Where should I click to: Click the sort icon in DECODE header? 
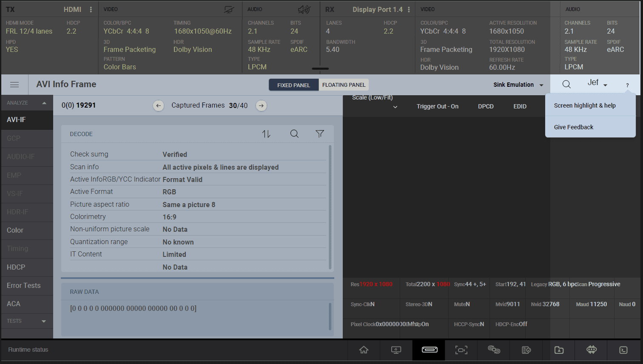point(266,134)
